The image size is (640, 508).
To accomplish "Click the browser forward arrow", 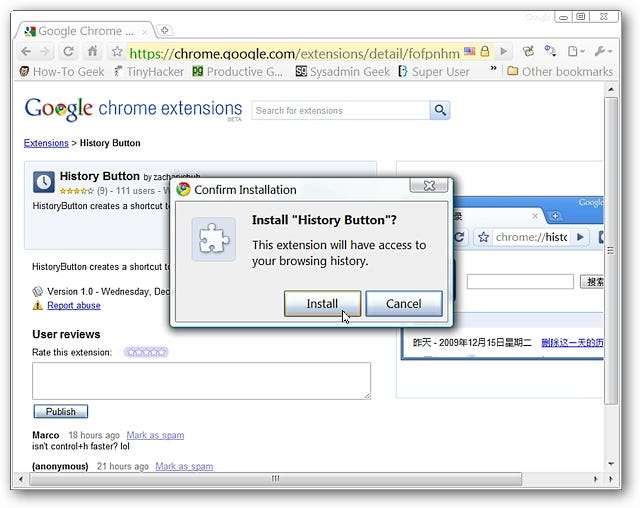I will pyautogui.click(x=46, y=51).
